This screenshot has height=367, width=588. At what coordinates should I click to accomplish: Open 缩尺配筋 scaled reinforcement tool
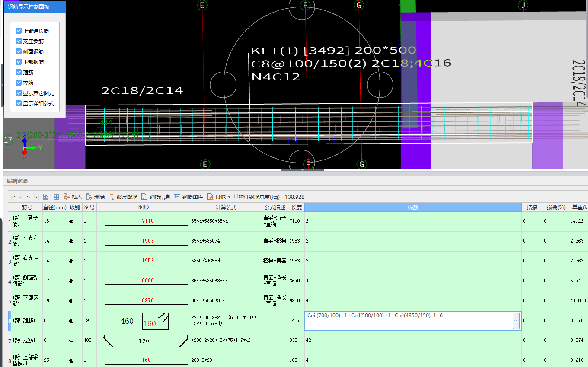123,197
